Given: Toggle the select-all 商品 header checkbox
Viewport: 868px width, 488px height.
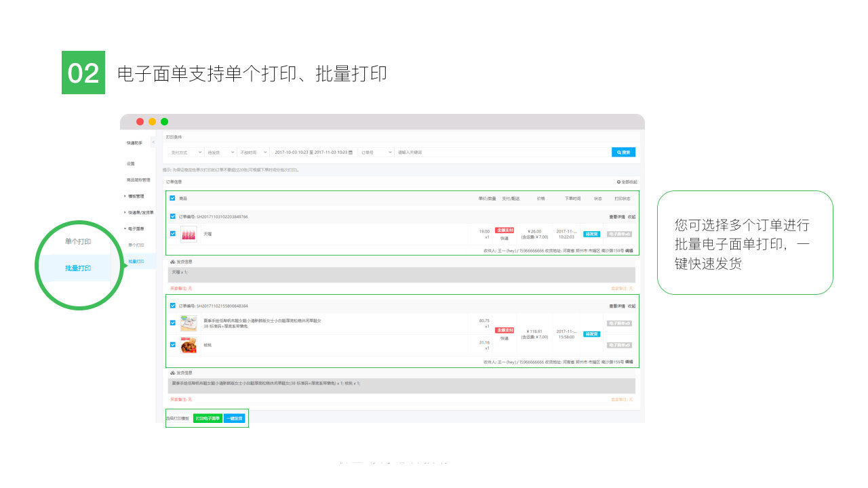Looking at the screenshot, I should [x=172, y=198].
